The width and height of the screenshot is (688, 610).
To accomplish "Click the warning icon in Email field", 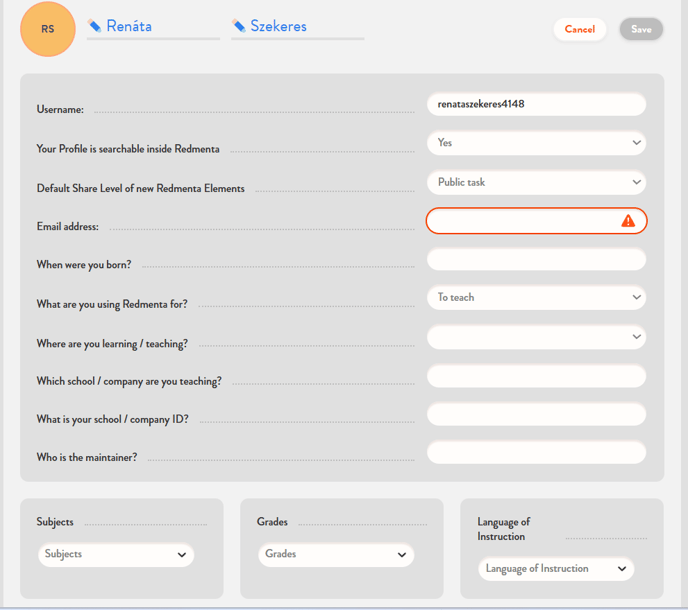I will tap(628, 221).
